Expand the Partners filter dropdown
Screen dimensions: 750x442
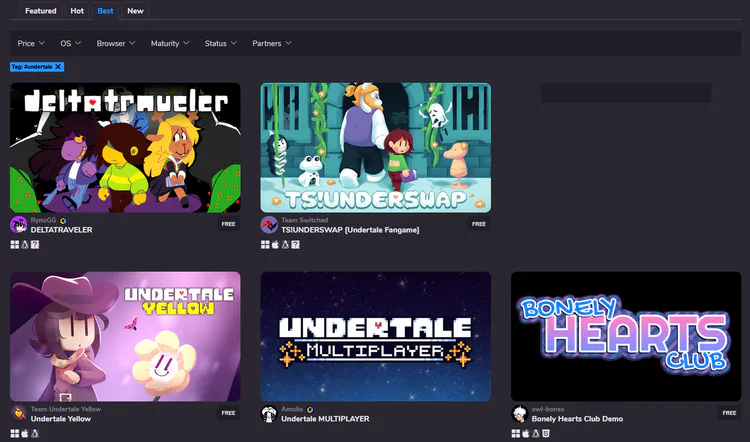click(272, 43)
